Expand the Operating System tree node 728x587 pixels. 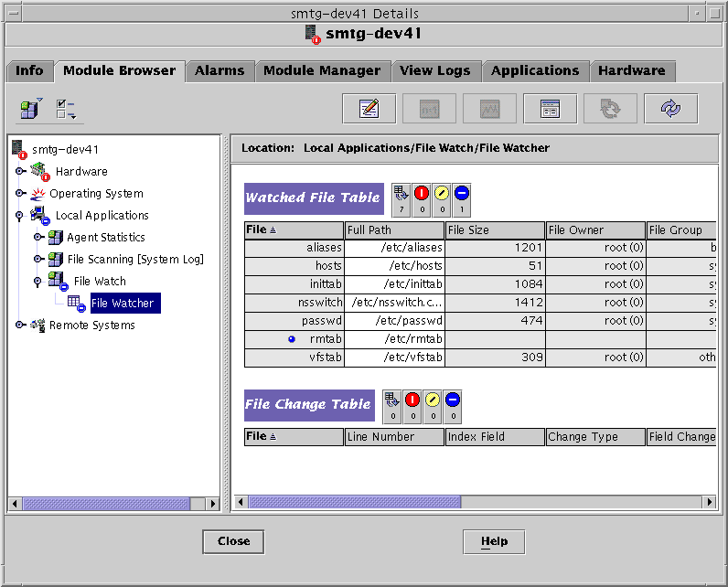click(20, 193)
